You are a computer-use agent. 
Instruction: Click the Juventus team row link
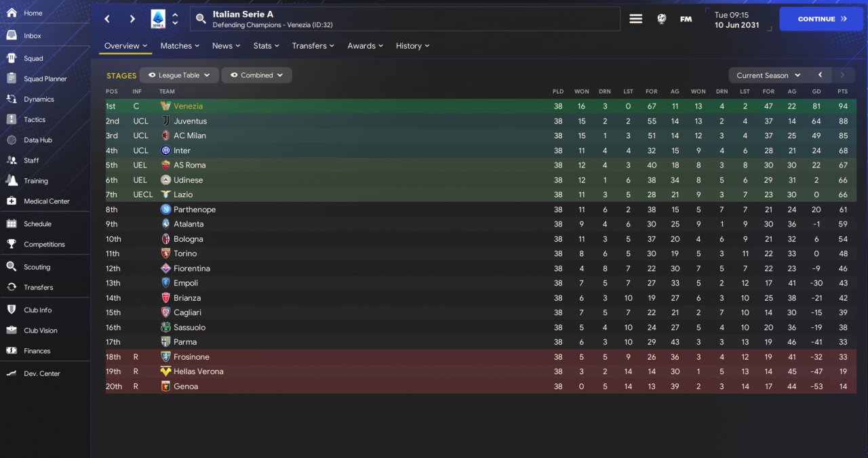pos(190,121)
